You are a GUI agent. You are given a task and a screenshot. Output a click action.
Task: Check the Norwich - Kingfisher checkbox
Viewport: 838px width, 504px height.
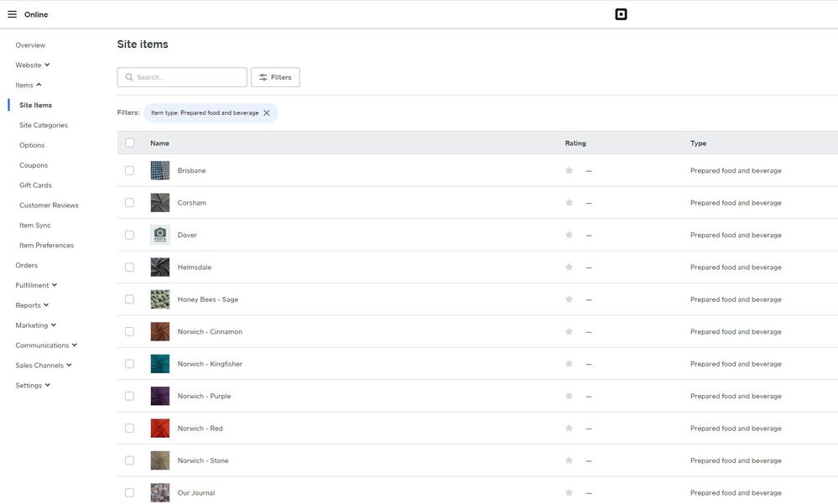point(129,364)
